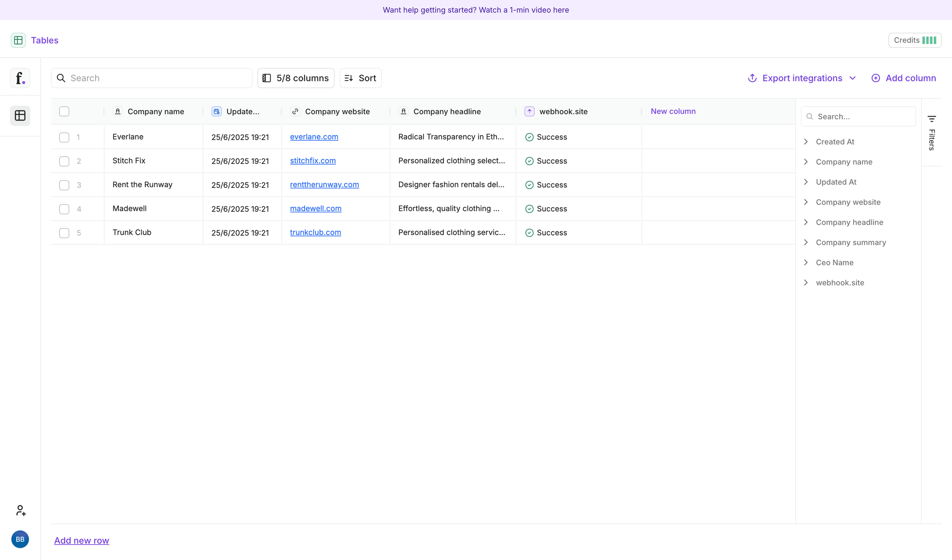Click the webhook.site column upload icon

click(x=530, y=111)
